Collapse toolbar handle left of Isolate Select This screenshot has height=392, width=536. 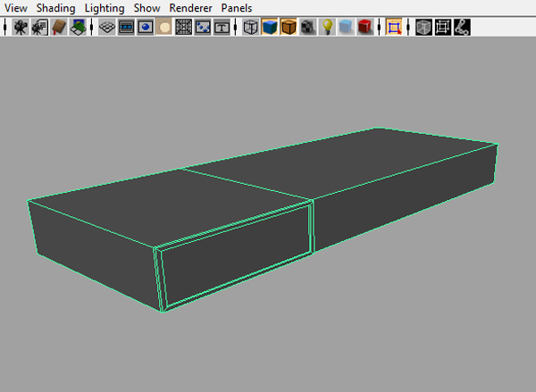[379, 27]
